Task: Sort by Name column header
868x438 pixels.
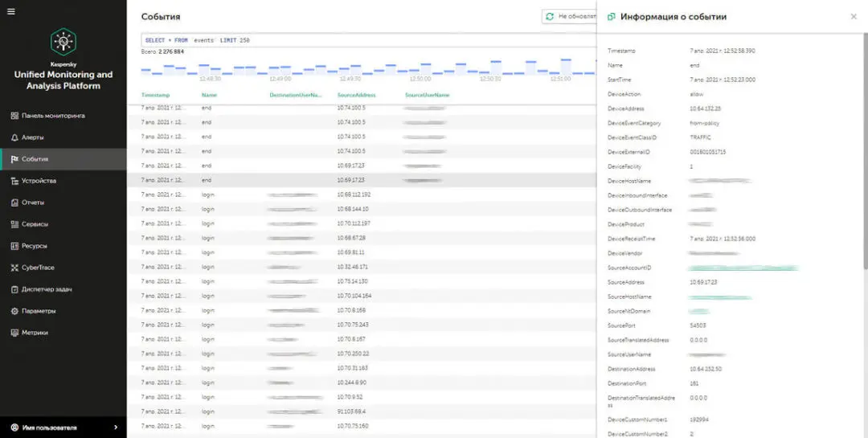Action: point(209,96)
